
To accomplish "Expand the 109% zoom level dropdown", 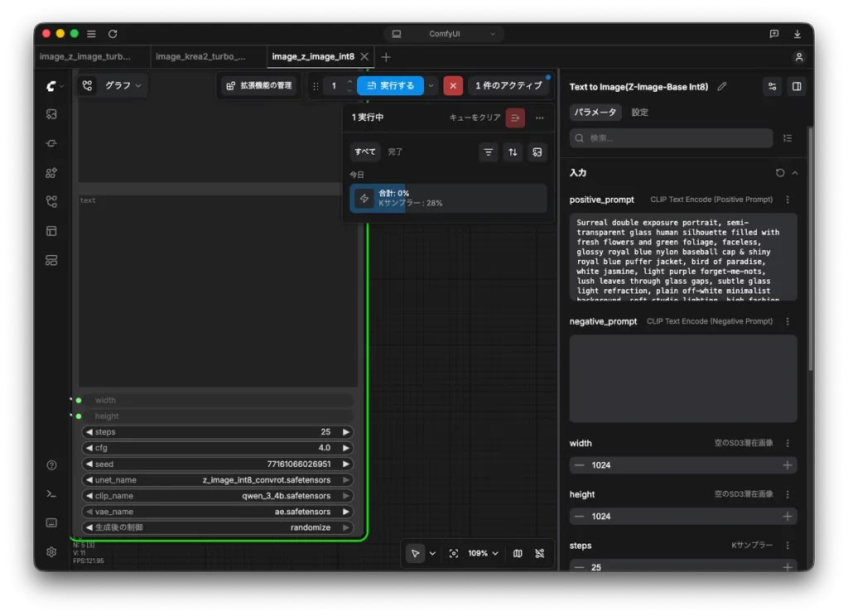I will (x=483, y=553).
